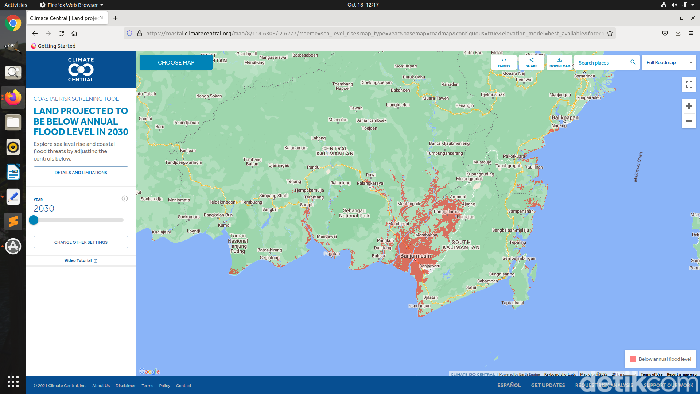Open the year info icon
700x394 pixels.
125,199
